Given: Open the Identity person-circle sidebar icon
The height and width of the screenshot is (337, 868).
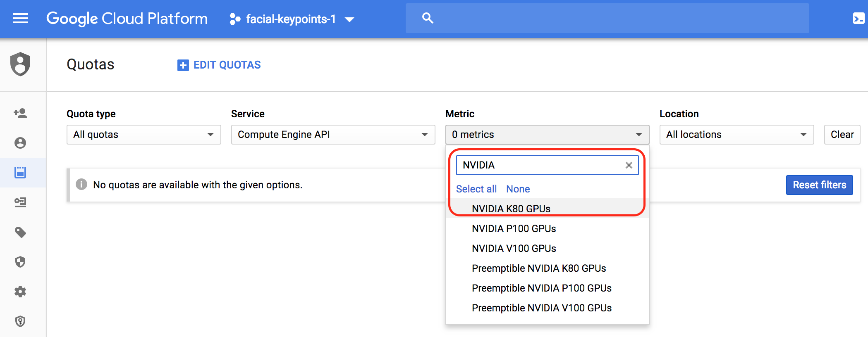Looking at the screenshot, I should pos(20,143).
